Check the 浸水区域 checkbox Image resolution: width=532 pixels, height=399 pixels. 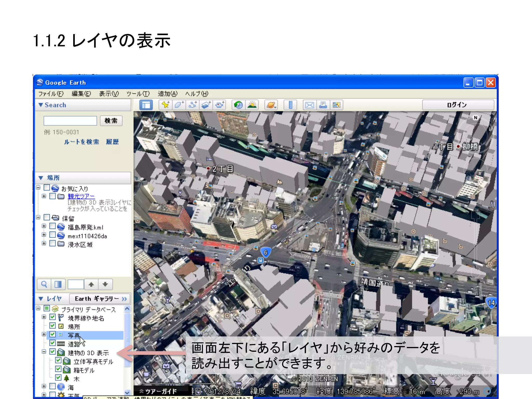click(52, 244)
